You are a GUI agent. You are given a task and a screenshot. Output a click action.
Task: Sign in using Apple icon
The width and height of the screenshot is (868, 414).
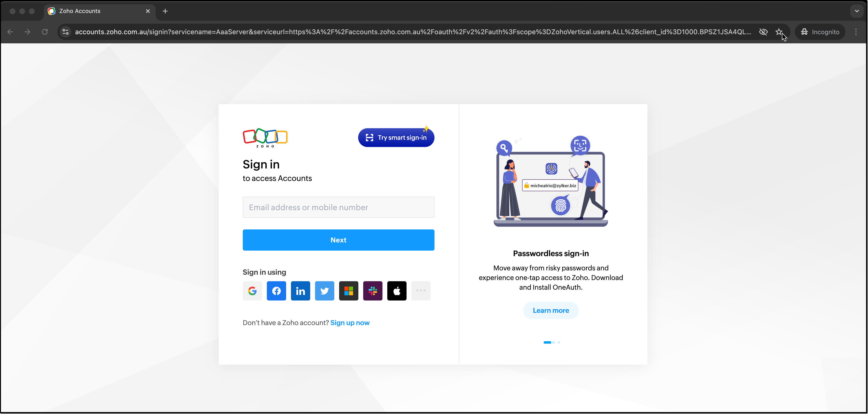pos(397,291)
